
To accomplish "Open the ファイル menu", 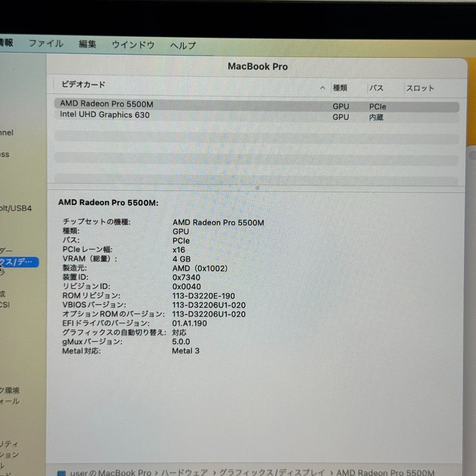I will pos(46,43).
